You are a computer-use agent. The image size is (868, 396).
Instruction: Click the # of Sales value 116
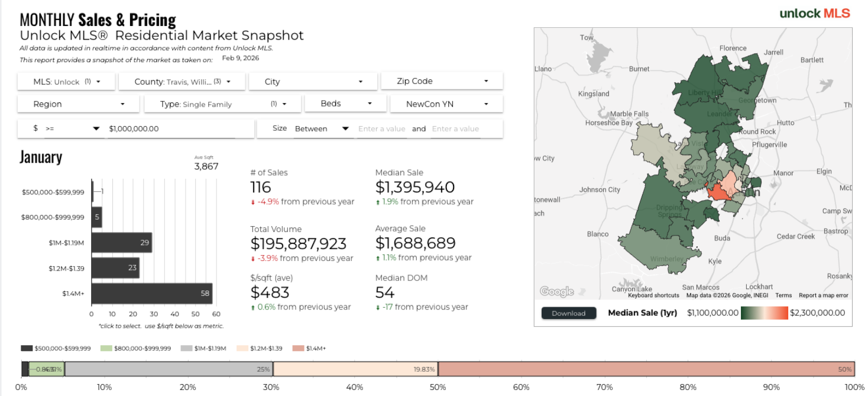(x=261, y=187)
